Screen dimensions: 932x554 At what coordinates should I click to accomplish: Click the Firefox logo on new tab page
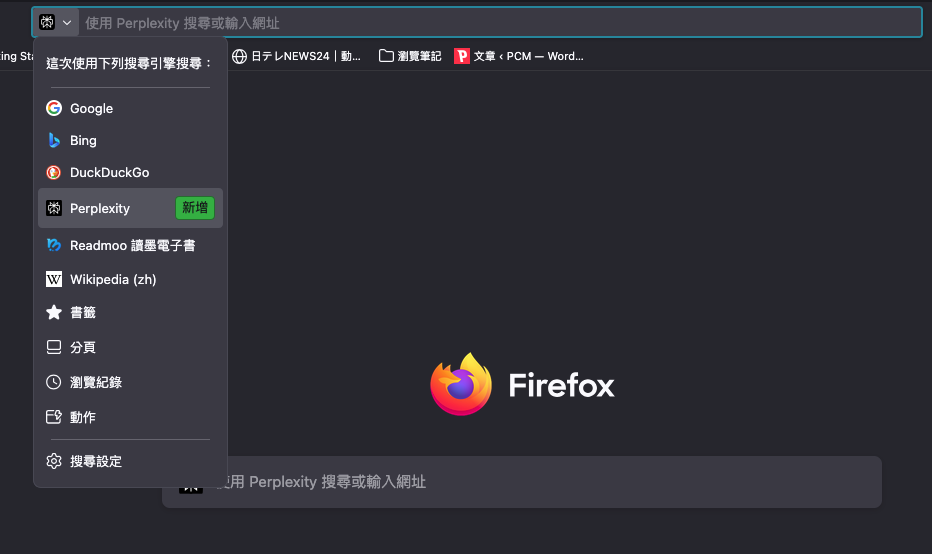click(x=461, y=384)
